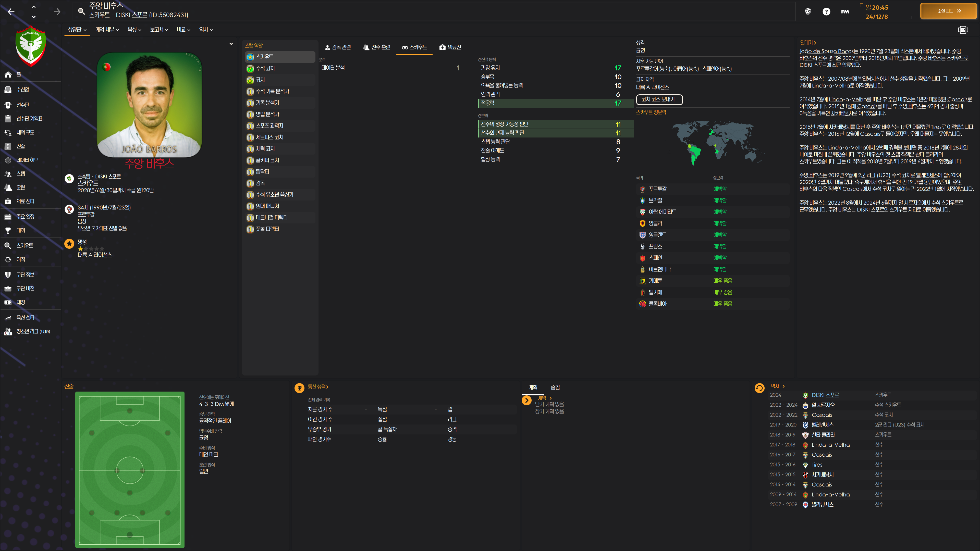The image size is (980, 551).
Task: Click the 소셜 피드 orange button
Action: coord(949,11)
